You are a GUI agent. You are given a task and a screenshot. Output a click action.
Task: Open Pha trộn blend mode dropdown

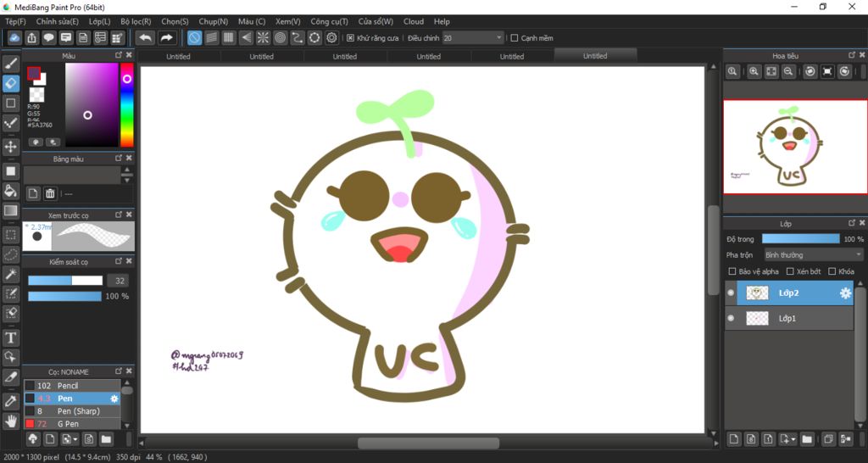tap(813, 255)
